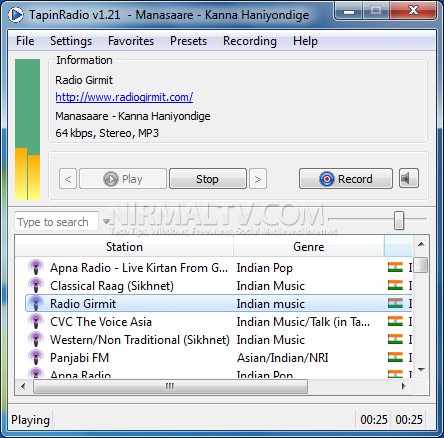This screenshot has width=444, height=438.
Task: Mute audio using the speaker icon
Action: 409,178
